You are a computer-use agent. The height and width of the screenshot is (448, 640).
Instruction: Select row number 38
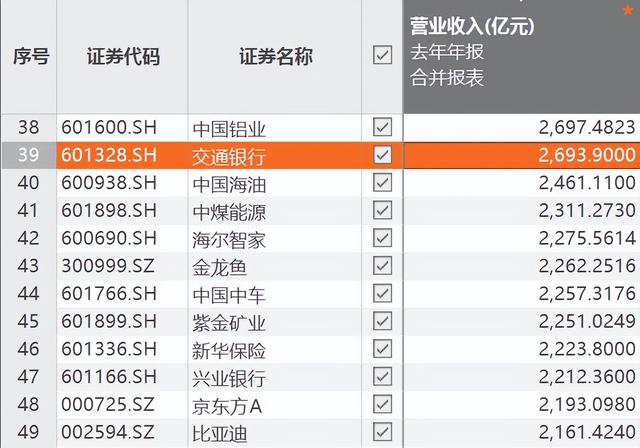coord(28,127)
